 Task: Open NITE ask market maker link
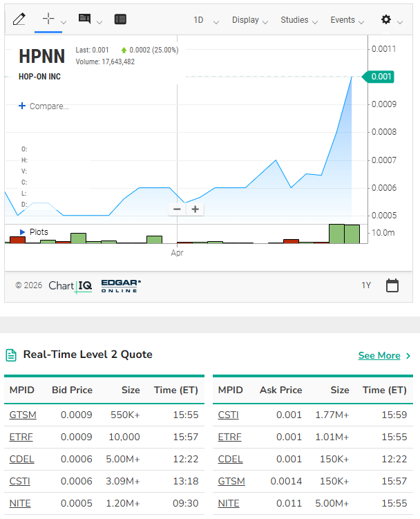tap(229, 503)
